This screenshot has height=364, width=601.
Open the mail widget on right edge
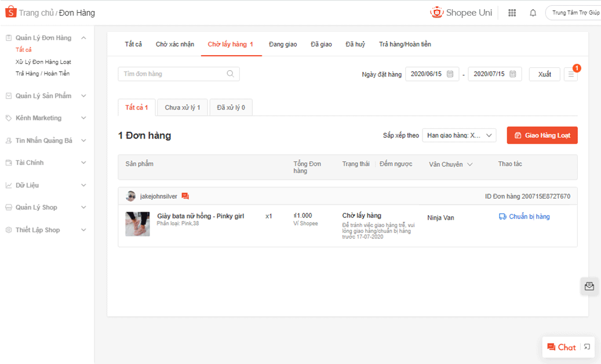point(589,286)
